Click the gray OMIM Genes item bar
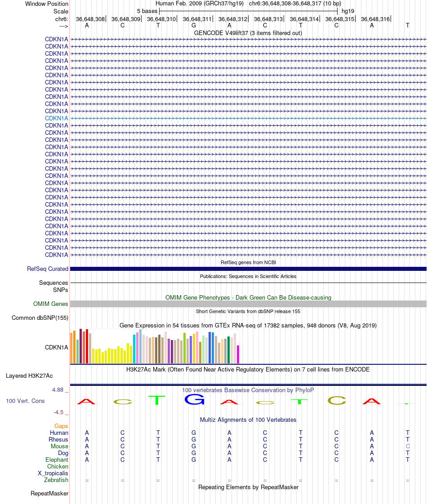This screenshot has height=504, width=427. point(248,304)
